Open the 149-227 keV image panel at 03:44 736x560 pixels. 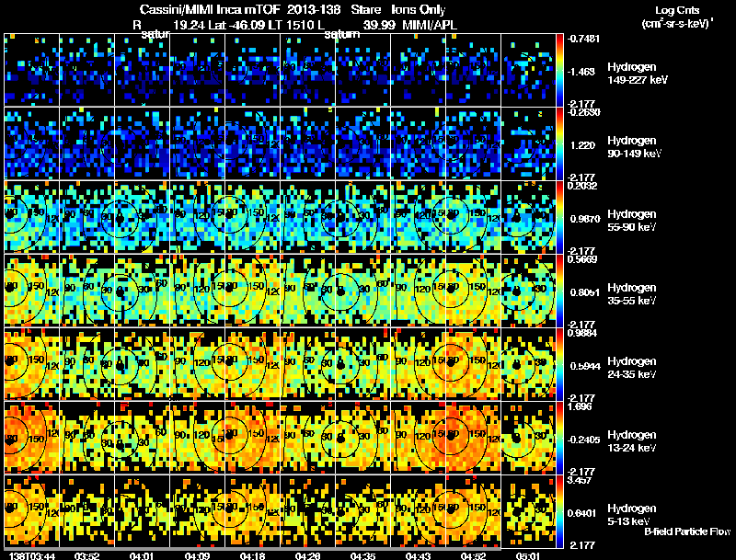[32, 70]
